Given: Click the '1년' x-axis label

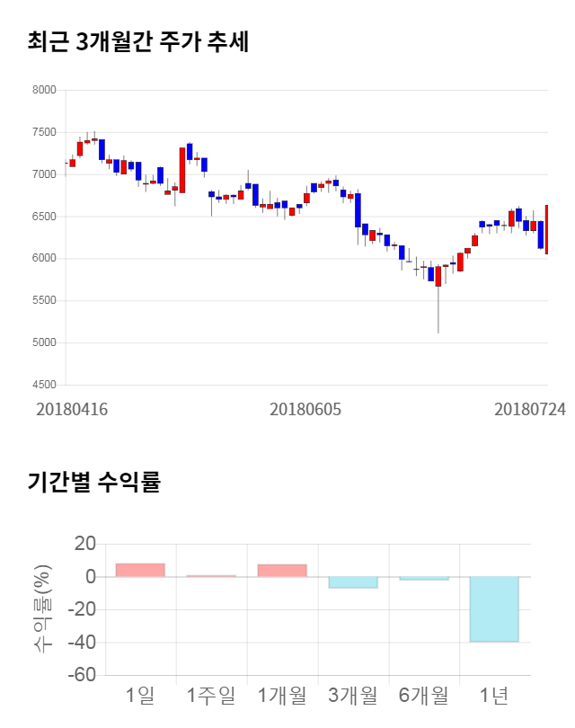Looking at the screenshot, I should [x=494, y=695].
